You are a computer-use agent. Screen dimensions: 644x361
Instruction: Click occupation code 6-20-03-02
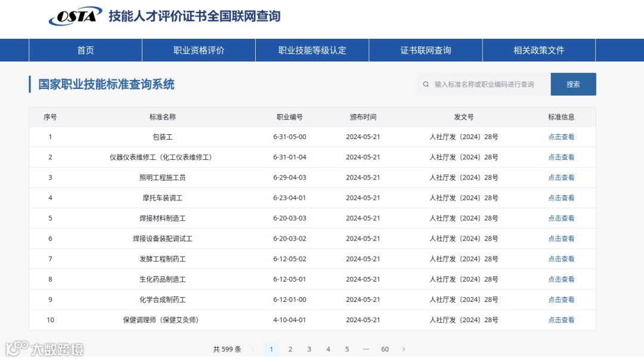290,239
